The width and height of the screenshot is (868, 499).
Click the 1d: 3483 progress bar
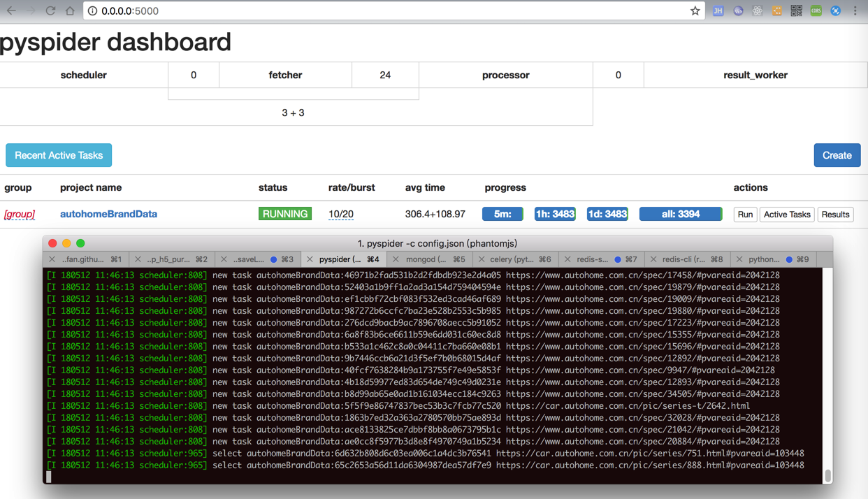pyautogui.click(x=607, y=214)
